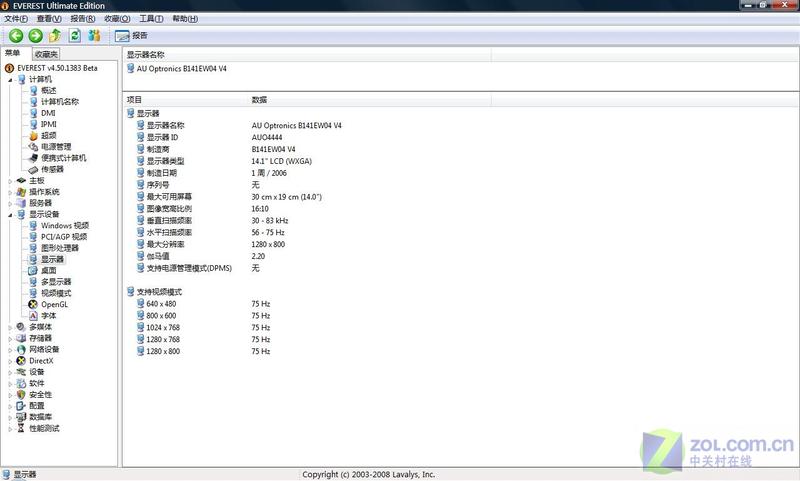
Task: Click the OpenGL icon in the tree
Action: click(x=33, y=305)
